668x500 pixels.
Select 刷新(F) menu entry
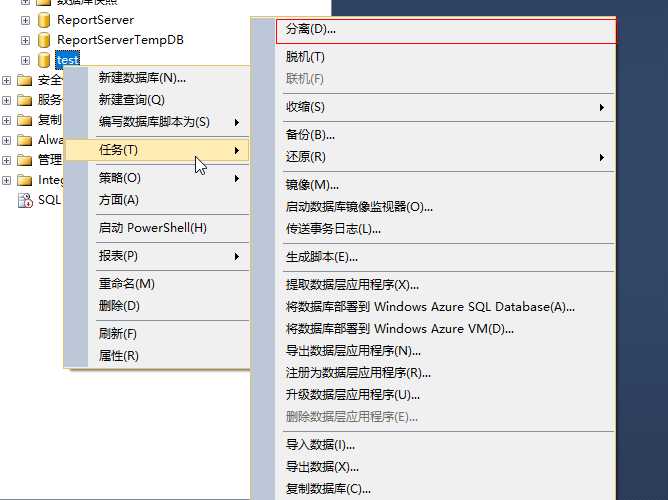157,334
